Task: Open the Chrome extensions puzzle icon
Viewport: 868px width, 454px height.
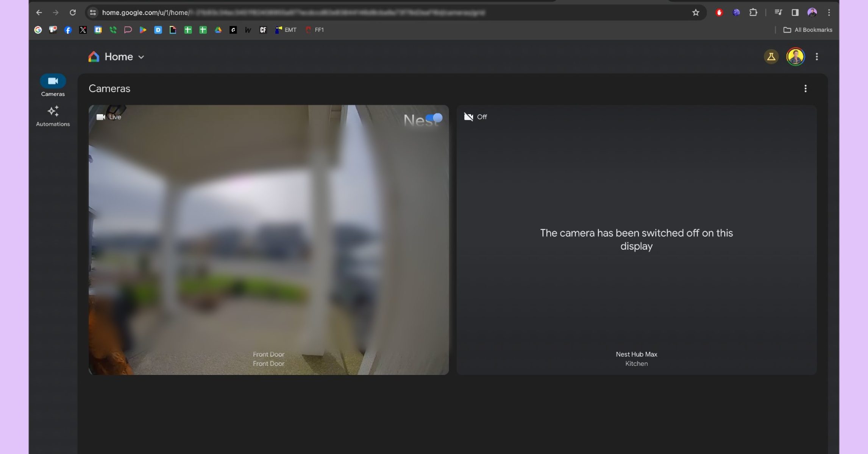Action: tap(753, 12)
